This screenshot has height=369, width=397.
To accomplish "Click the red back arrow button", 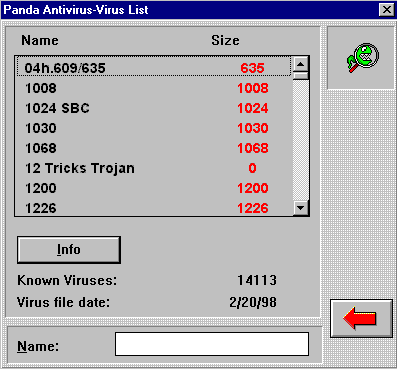I will pyautogui.click(x=361, y=318).
